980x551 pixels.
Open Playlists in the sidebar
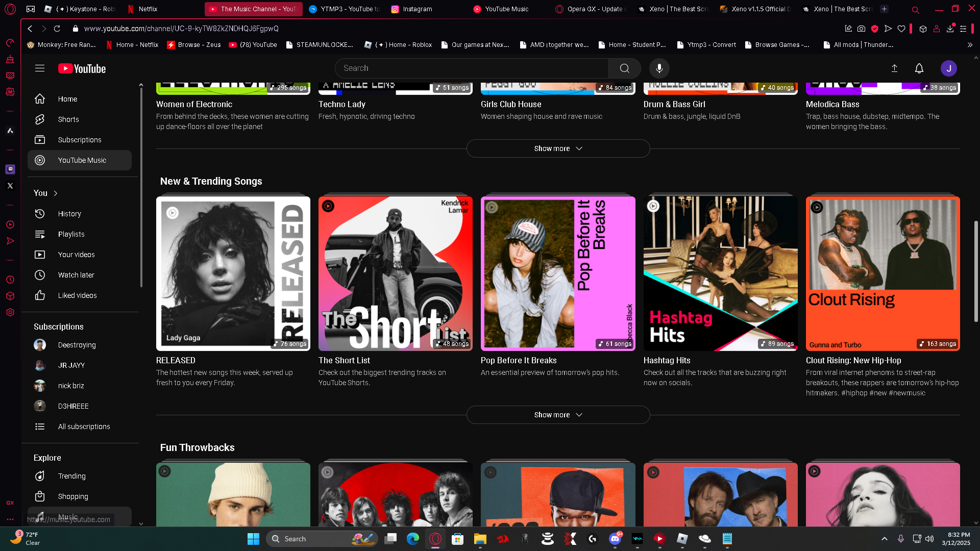point(80,234)
